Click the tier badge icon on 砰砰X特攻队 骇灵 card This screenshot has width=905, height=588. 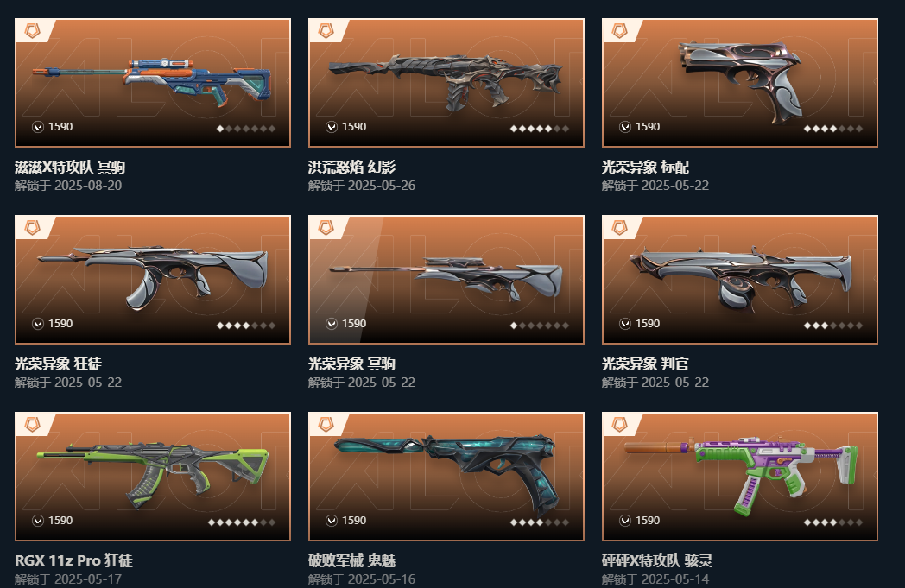[x=620, y=424]
